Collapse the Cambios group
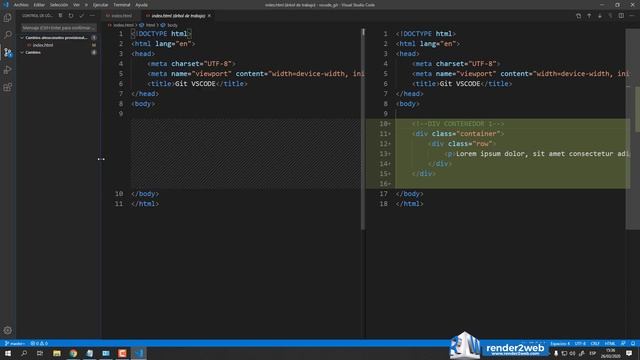The width and height of the screenshot is (640, 360). point(22,52)
